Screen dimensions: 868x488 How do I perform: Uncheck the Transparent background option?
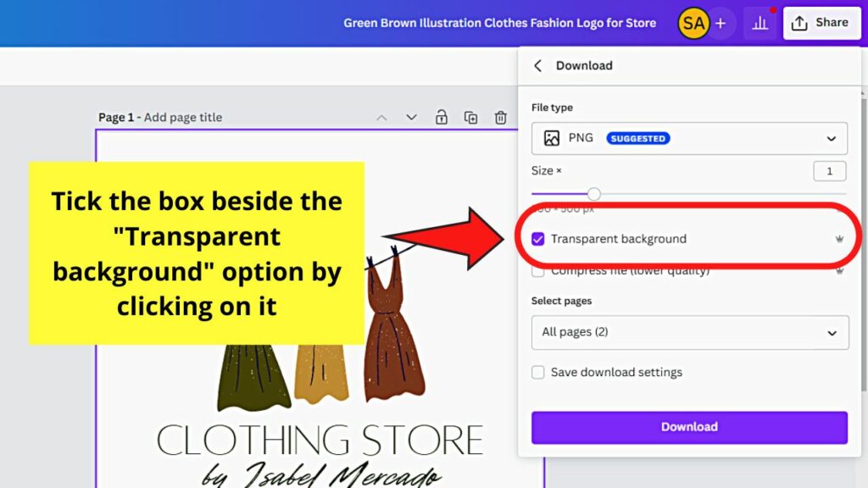539,238
